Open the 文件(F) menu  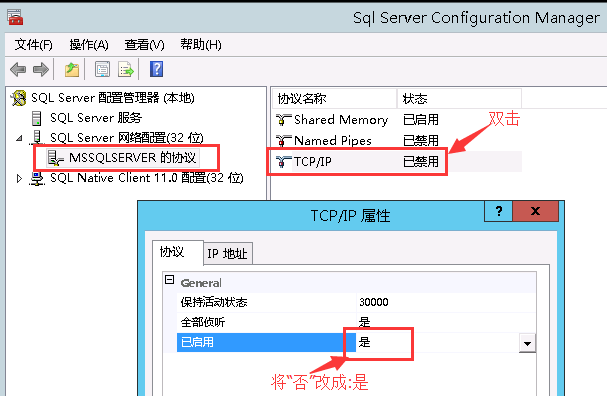[x=33, y=45]
